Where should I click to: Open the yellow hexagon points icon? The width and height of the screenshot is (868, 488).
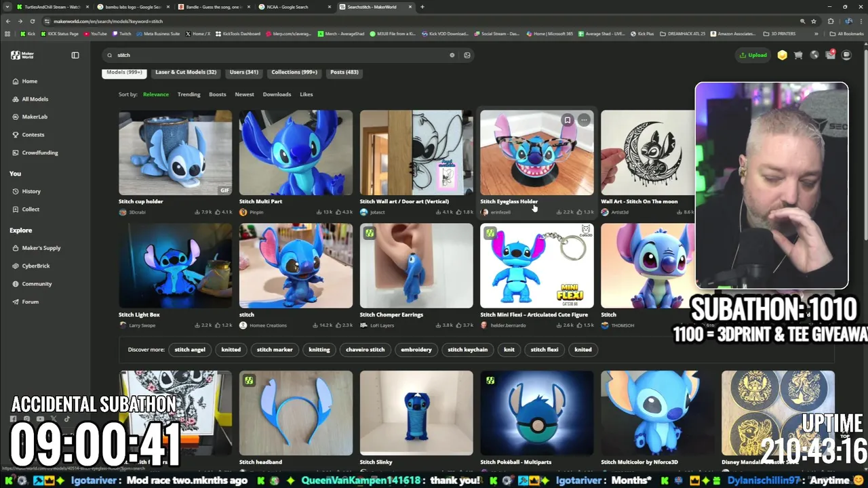pos(783,55)
